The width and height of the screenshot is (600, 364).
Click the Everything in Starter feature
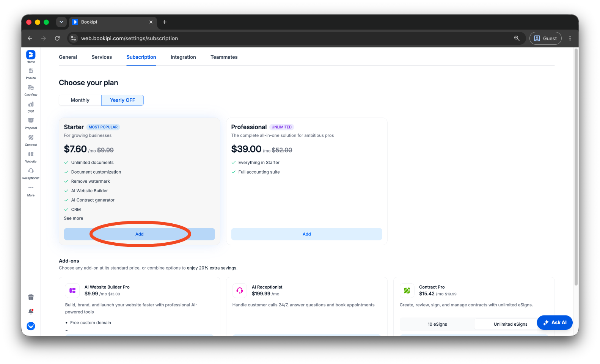pos(259,163)
